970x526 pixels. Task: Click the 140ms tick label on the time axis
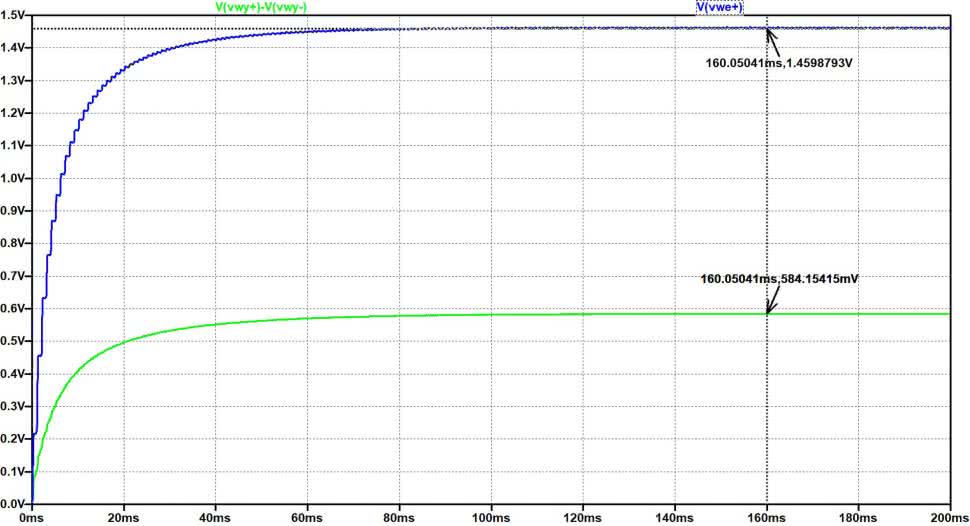pyautogui.click(x=674, y=518)
